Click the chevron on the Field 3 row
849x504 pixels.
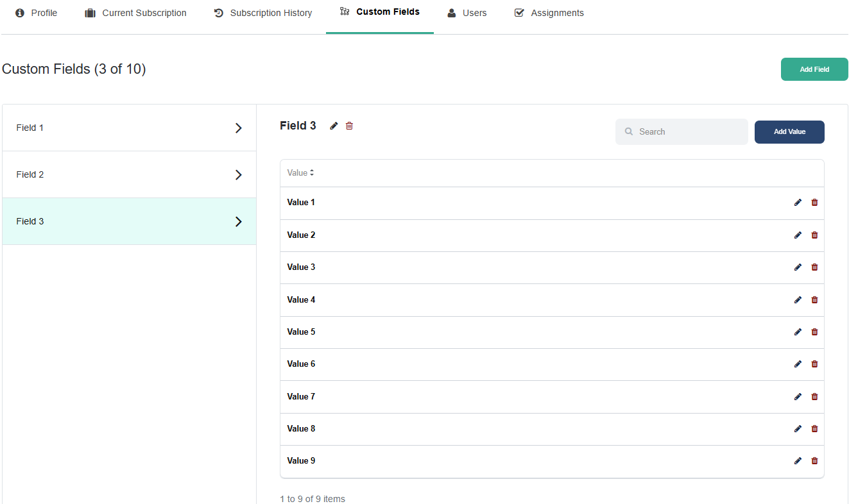point(238,222)
